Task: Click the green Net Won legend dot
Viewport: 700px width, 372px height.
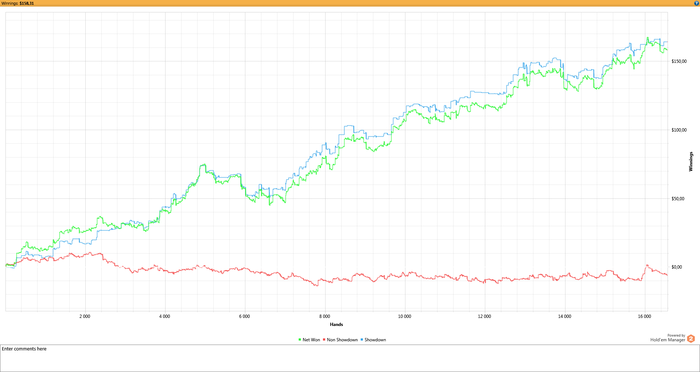Action: click(x=300, y=340)
